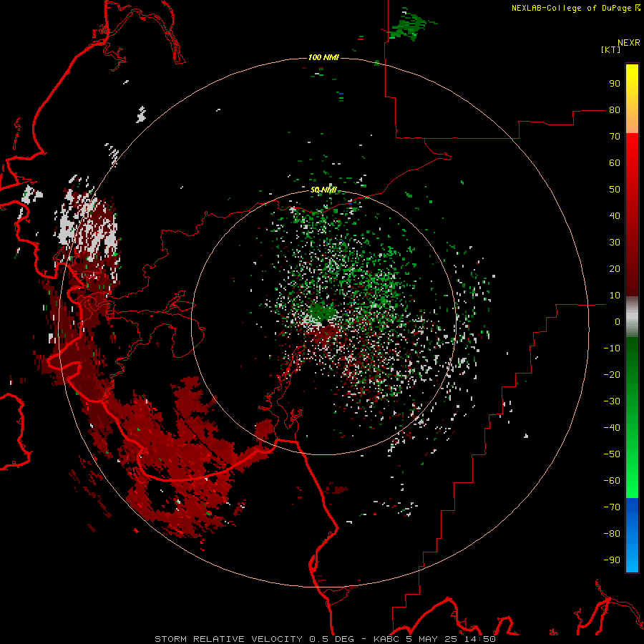The width and height of the screenshot is (644, 644).
Task: Click the -90 knot scale label
Action: coord(612,560)
